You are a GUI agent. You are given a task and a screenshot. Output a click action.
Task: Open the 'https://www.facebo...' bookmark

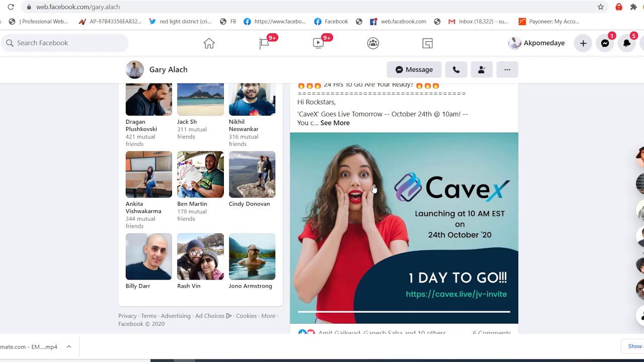pos(275,22)
